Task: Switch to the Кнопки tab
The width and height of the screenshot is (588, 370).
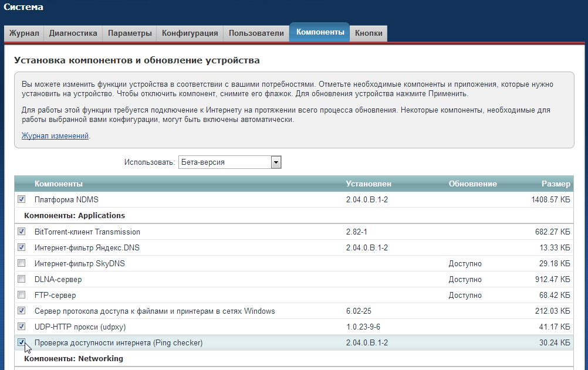Action: click(x=369, y=33)
